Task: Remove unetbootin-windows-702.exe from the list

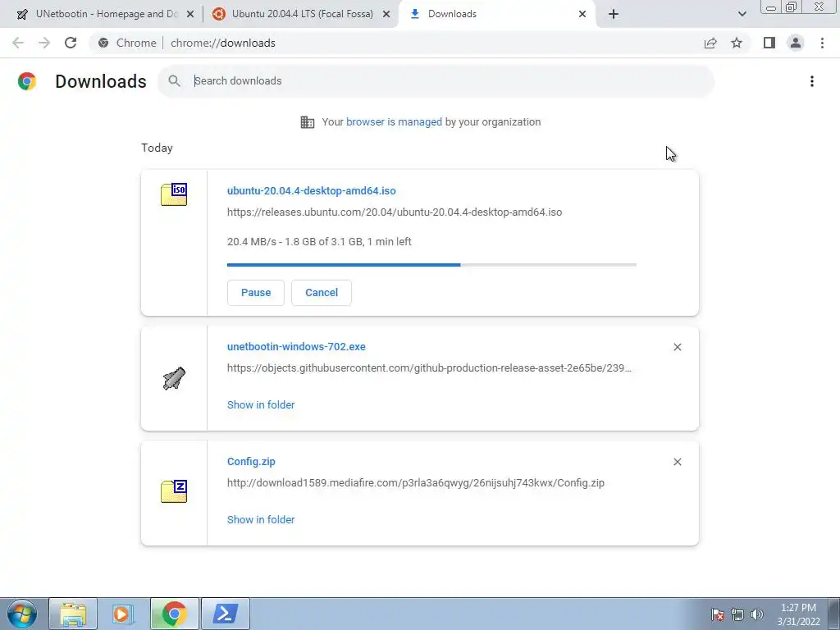Action: (677, 347)
